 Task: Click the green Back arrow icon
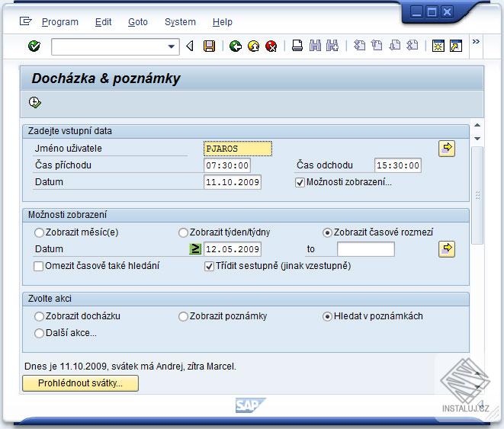(x=236, y=46)
